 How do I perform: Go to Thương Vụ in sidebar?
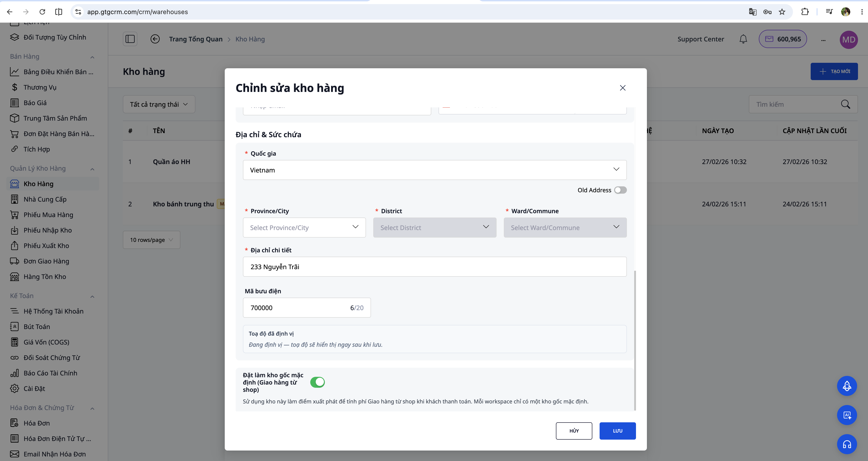pyautogui.click(x=53, y=87)
